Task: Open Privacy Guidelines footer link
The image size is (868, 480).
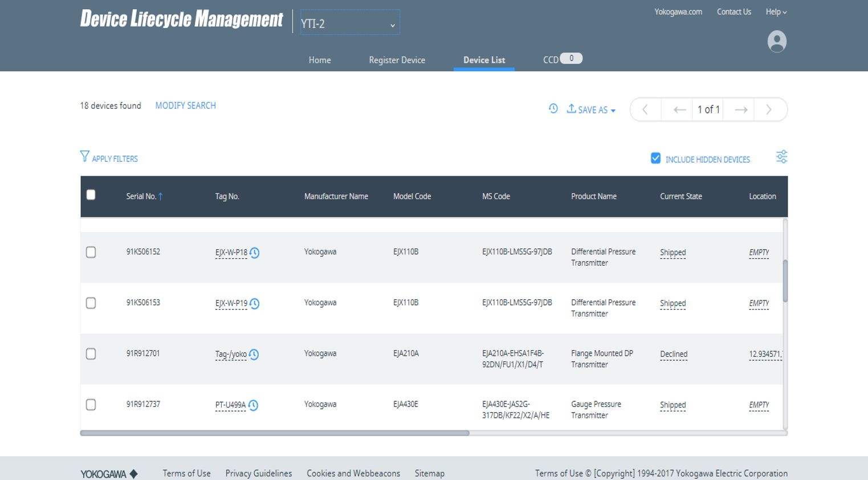Action: click(258, 473)
